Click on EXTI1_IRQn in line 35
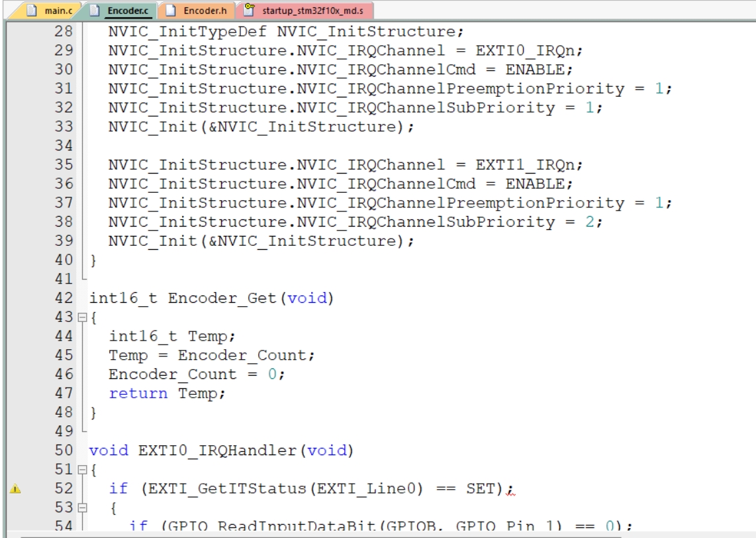756x538 pixels. [x=525, y=164]
